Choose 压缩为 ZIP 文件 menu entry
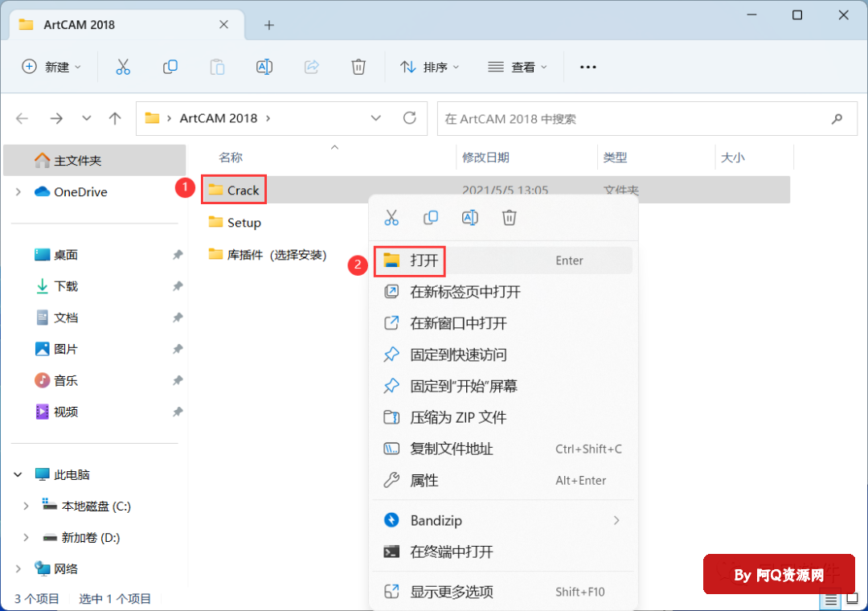 pyautogui.click(x=503, y=418)
